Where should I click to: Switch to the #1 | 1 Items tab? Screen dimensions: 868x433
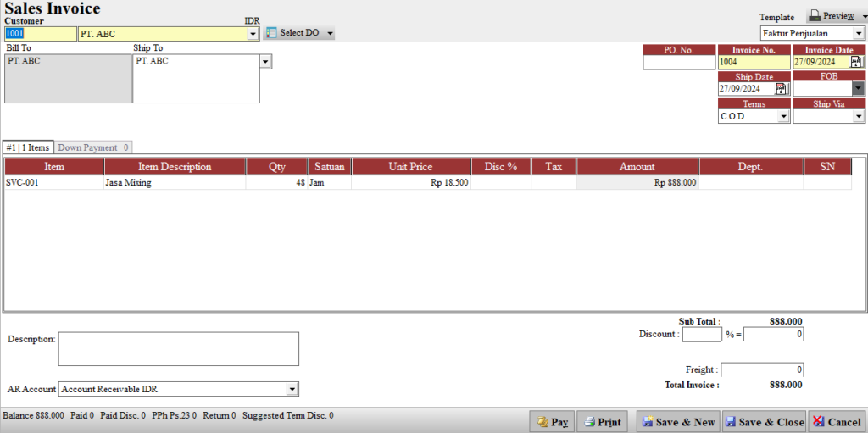[x=28, y=147]
